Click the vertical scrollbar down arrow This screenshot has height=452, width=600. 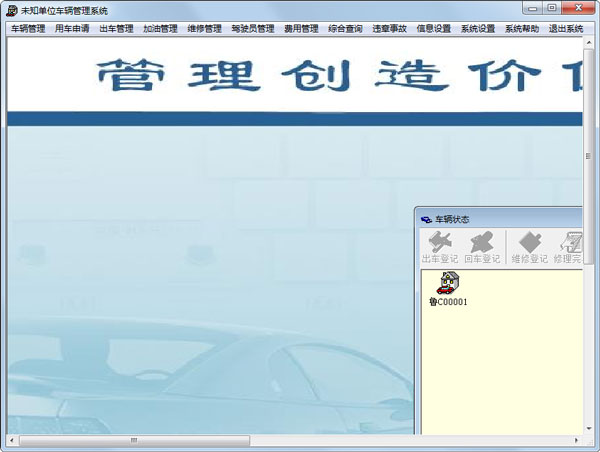tap(589, 429)
